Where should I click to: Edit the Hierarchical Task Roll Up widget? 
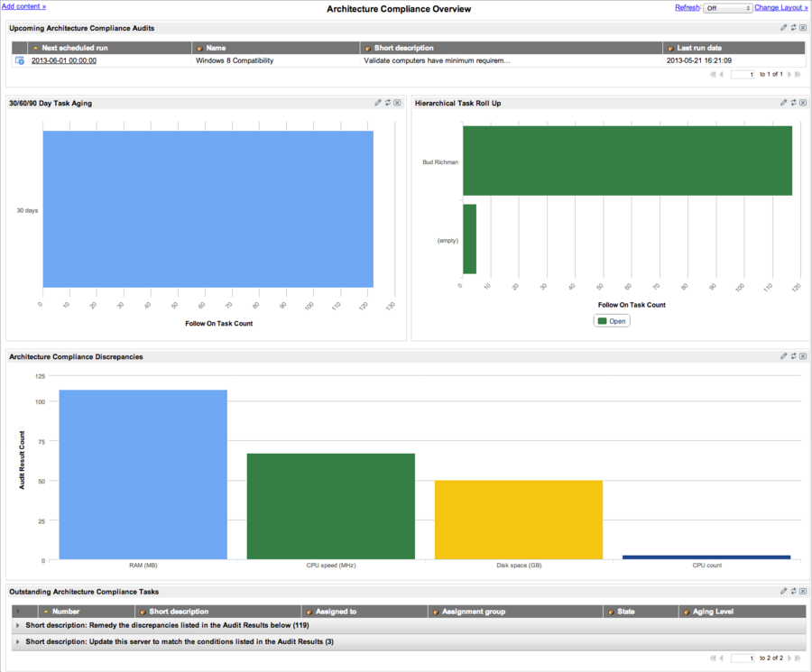click(x=783, y=103)
